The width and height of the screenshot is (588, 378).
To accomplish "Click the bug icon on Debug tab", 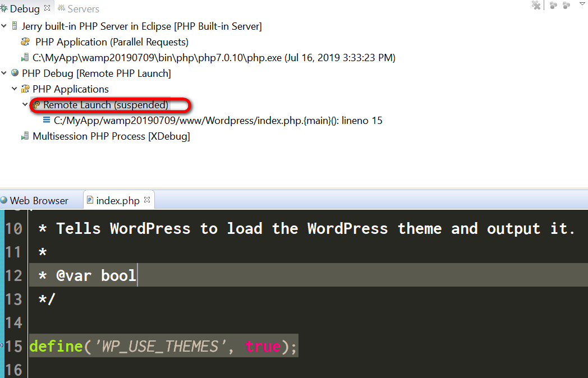I will tap(4, 8).
